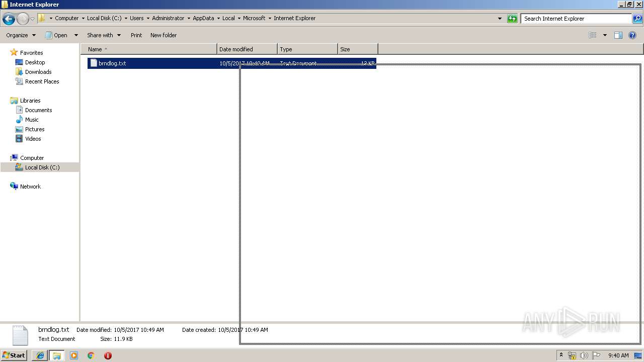Go to Desktop in Favorites
The height and width of the screenshot is (362, 644).
pos(35,62)
